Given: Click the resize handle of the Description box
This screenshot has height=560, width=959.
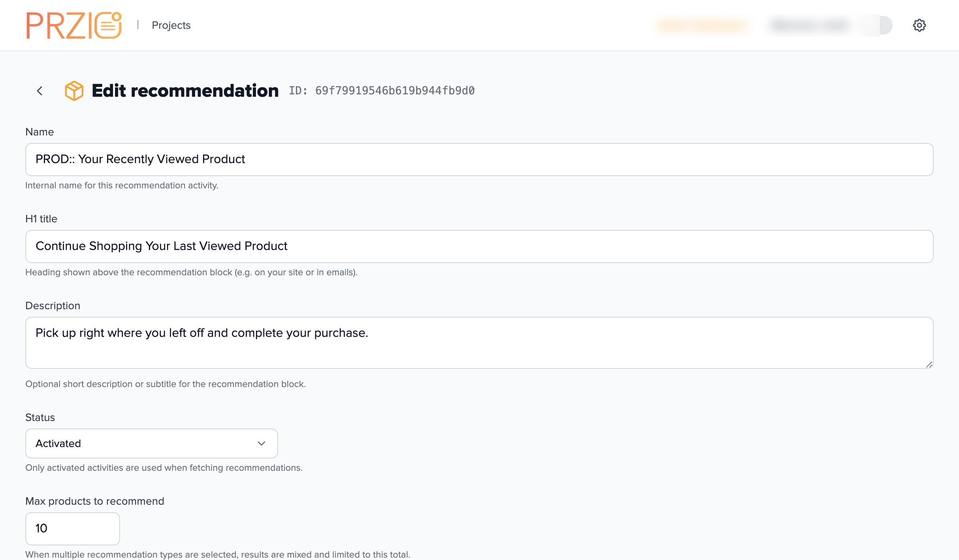Looking at the screenshot, I should click(x=929, y=365).
